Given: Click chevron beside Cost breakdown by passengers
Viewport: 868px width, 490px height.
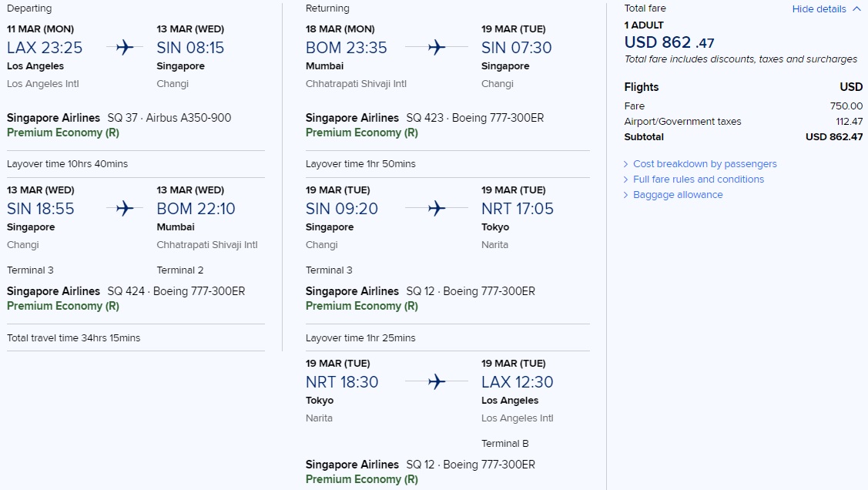Looking at the screenshot, I should [626, 164].
